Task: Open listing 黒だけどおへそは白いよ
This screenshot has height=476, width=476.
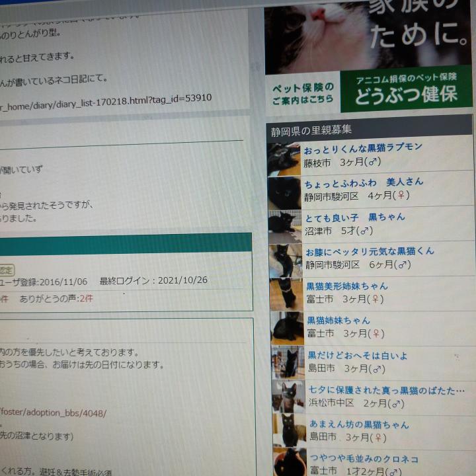Action: (358, 356)
